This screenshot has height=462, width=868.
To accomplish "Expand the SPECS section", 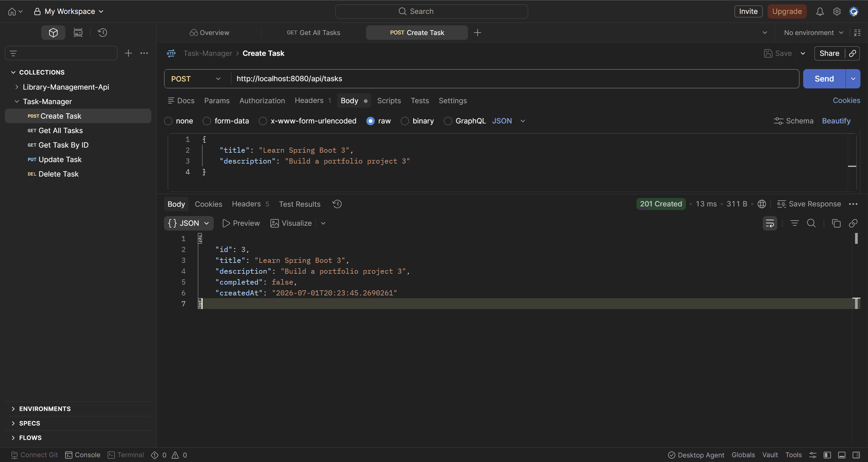I will (13, 423).
